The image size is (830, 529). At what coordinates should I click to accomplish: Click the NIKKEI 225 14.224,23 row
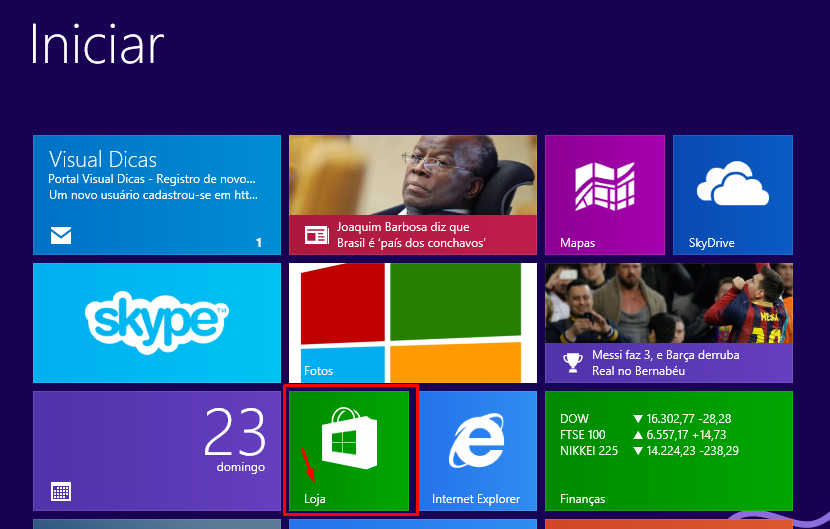click(x=649, y=451)
